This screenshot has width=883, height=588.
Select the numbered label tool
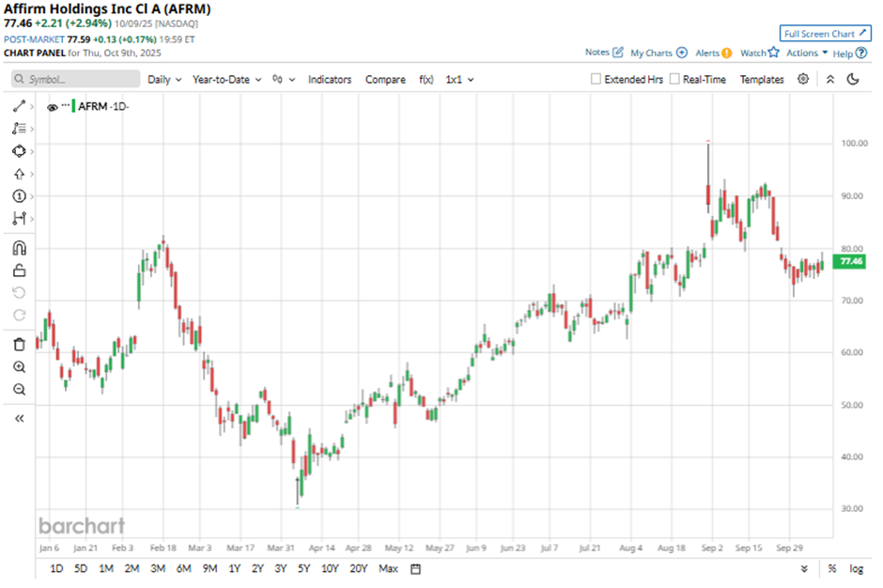(19, 196)
